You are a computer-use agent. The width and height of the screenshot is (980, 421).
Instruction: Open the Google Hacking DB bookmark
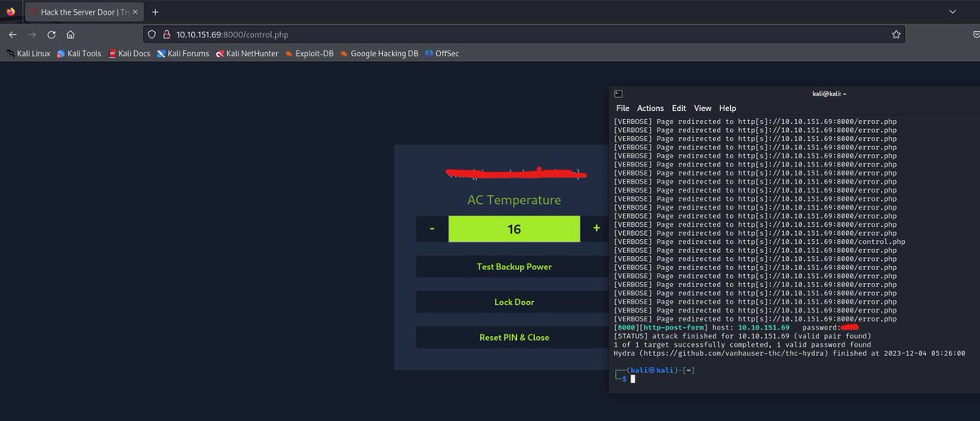click(x=380, y=54)
